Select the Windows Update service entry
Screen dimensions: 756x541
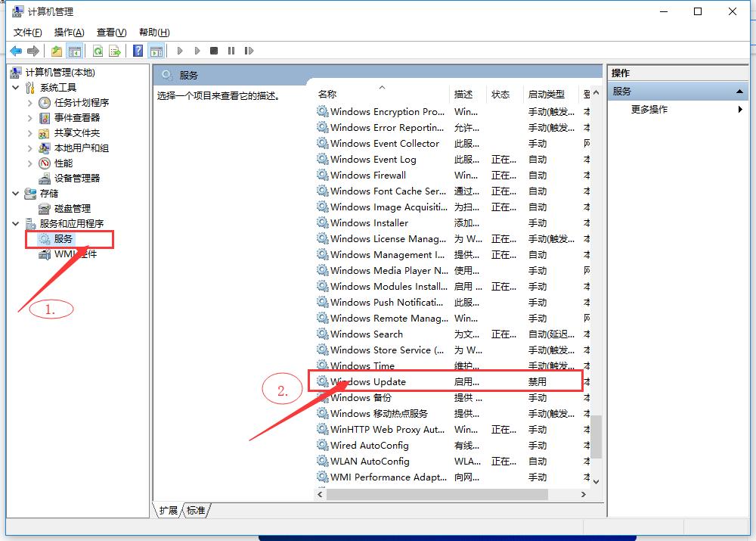click(x=368, y=381)
